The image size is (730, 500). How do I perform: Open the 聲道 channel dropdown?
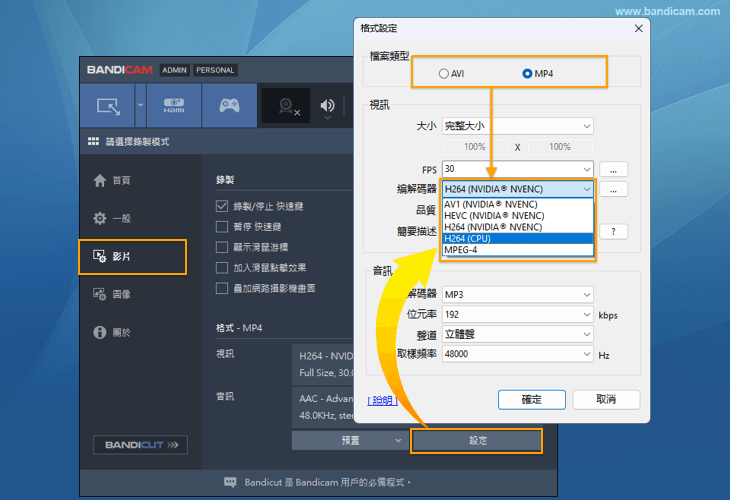coord(518,334)
